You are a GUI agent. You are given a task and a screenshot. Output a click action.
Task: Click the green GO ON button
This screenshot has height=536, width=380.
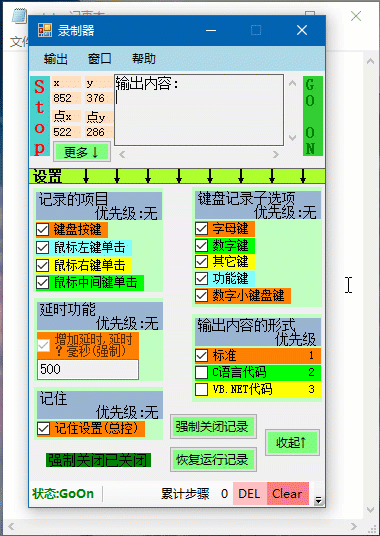tap(313, 116)
